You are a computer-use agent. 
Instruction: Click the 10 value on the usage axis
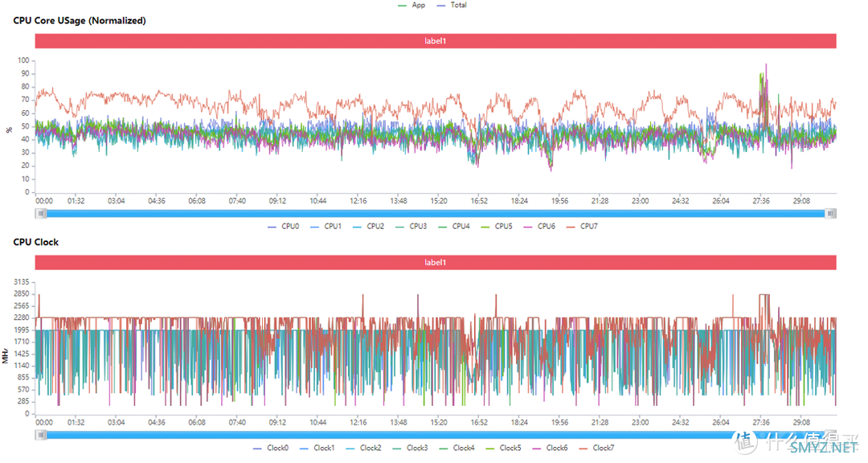[26, 179]
